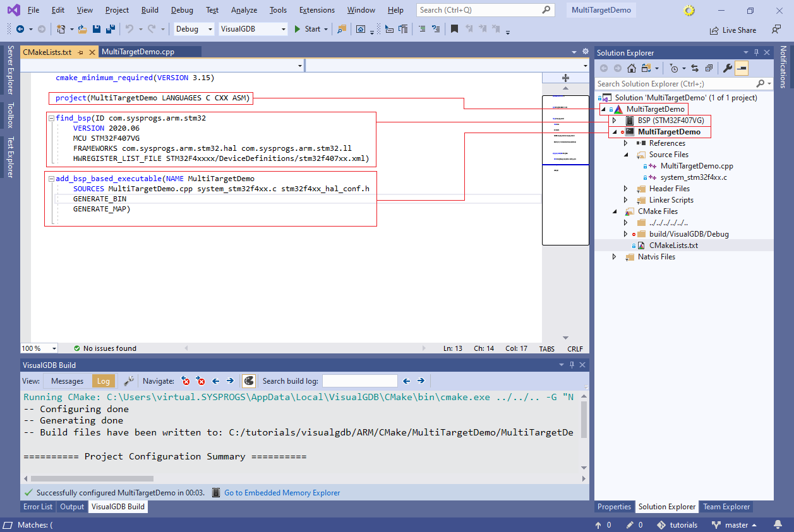Expand the Linker Scripts node

pyautogui.click(x=626, y=200)
